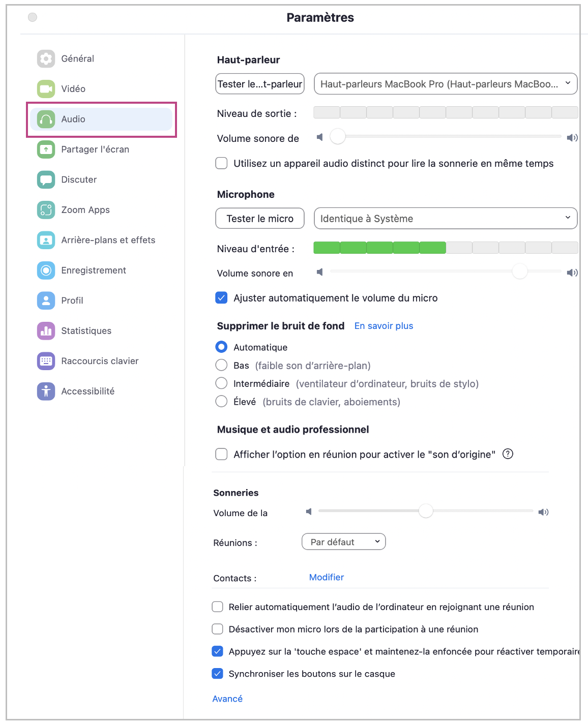Screen dimensions: 588x725
Task: Go to Raccourcis clavier section
Action: click(x=100, y=361)
